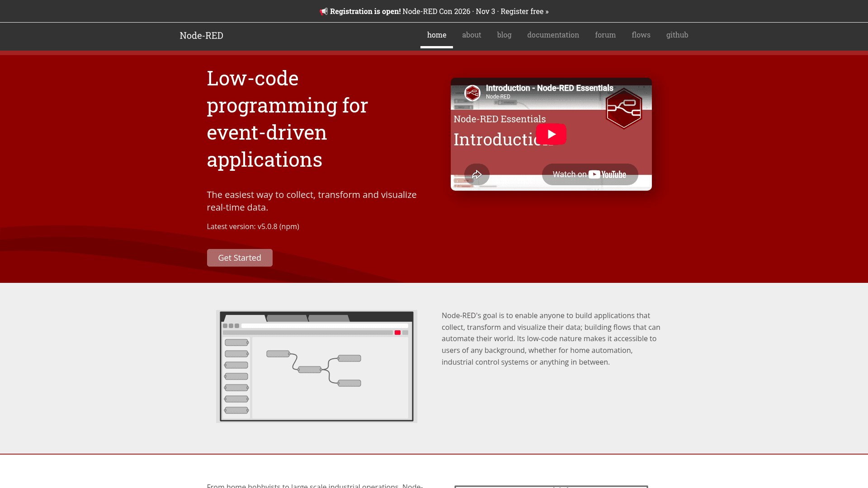
Task: Open the blog nav link
Action: 504,35
